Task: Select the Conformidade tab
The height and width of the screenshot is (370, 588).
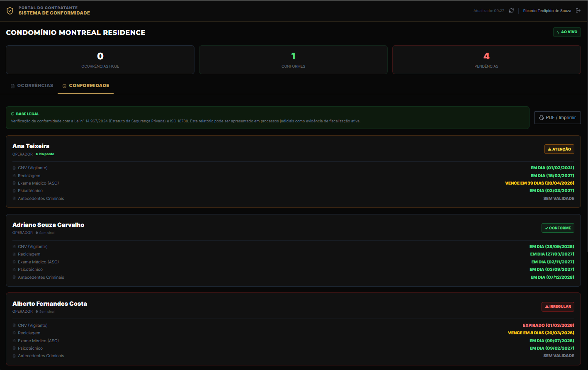Action: click(85, 85)
